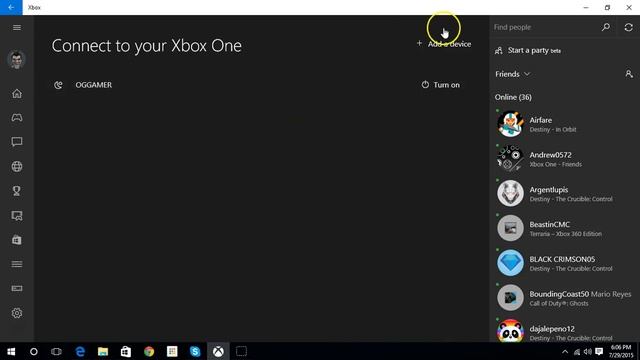The height and width of the screenshot is (360, 640).
Task: Click the Find people search field
Action: point(545,27)
